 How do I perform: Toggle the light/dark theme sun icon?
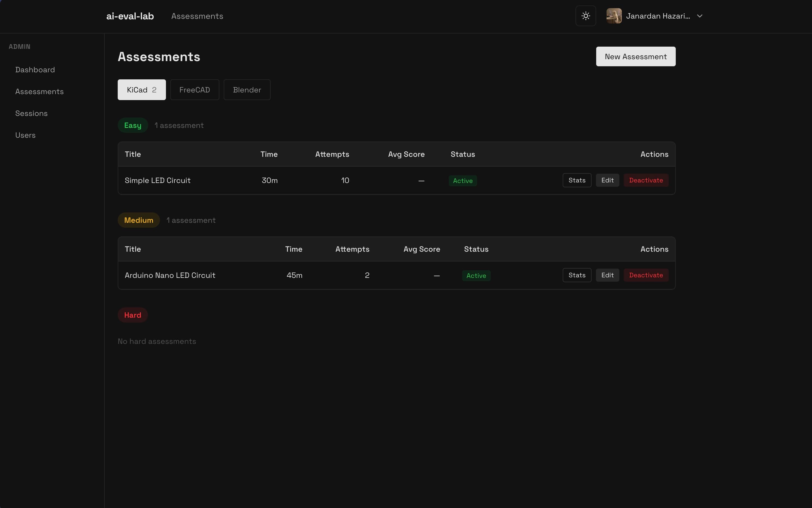[585, 16]
